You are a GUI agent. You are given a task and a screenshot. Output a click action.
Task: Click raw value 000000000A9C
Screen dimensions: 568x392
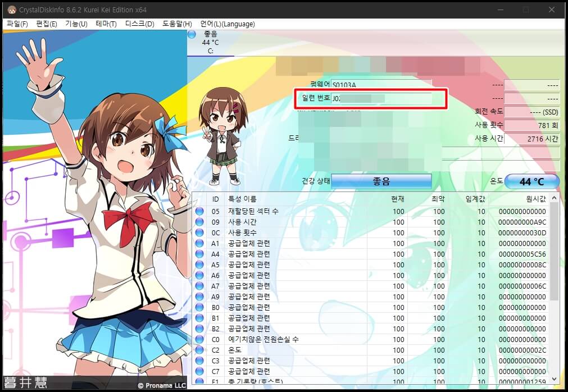point(522,222)
